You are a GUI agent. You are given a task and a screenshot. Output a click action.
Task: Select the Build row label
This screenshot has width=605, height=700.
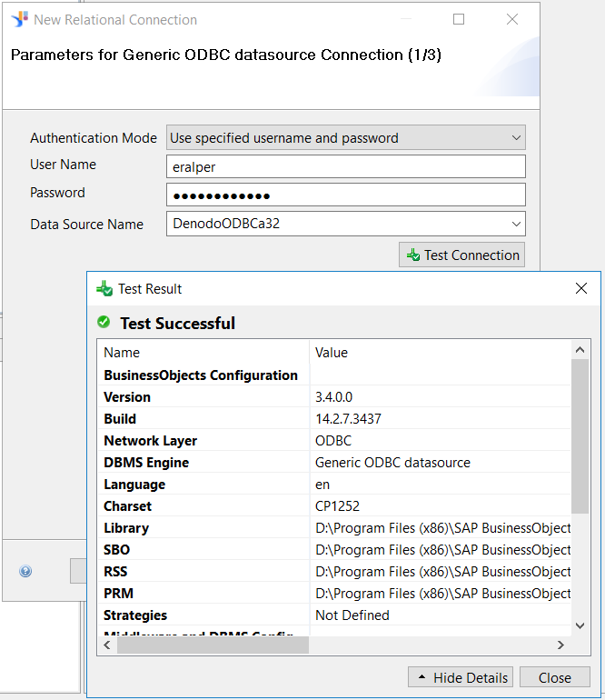point(120,419)
